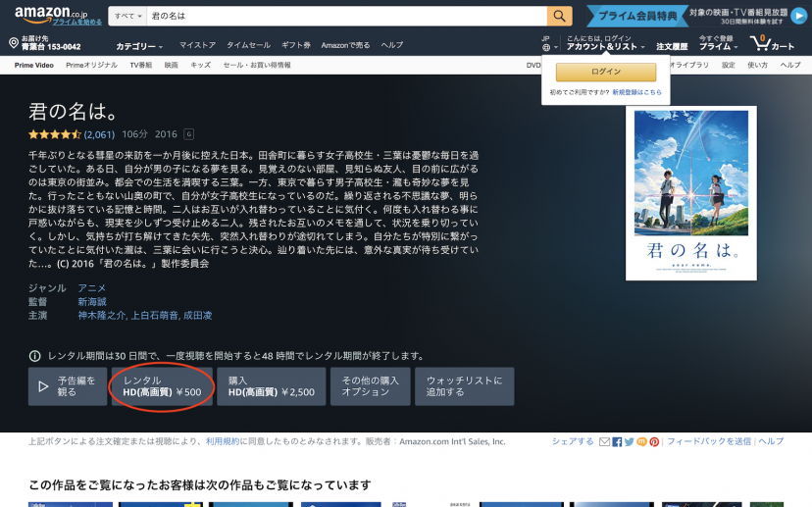Click レンタル HD ¥500 button
This screenshot has height=507, width=812.
pos(162,386)
